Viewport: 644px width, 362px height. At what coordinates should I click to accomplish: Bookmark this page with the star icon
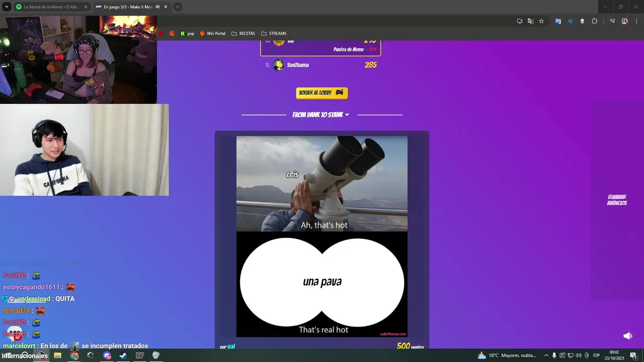pos(541,21)
